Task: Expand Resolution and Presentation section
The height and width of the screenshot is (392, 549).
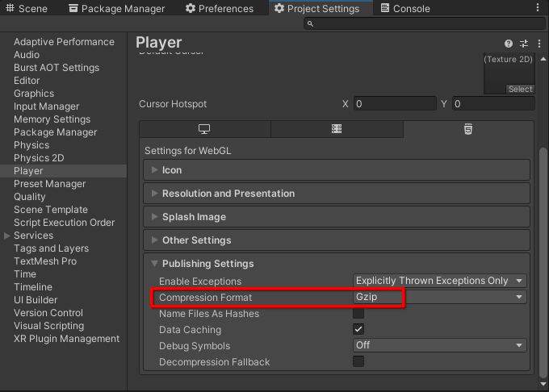Action: pyautogui.click(x=337, y=194)
